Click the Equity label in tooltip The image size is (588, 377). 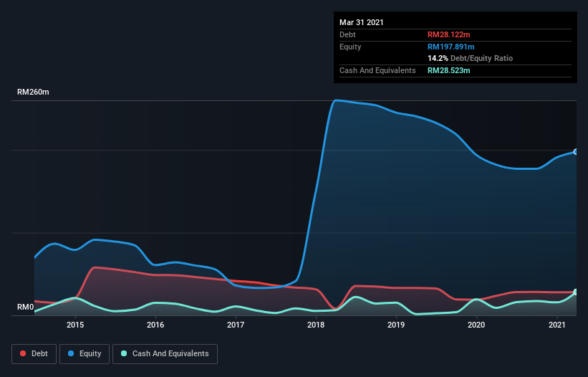click(x=350, y=47)
